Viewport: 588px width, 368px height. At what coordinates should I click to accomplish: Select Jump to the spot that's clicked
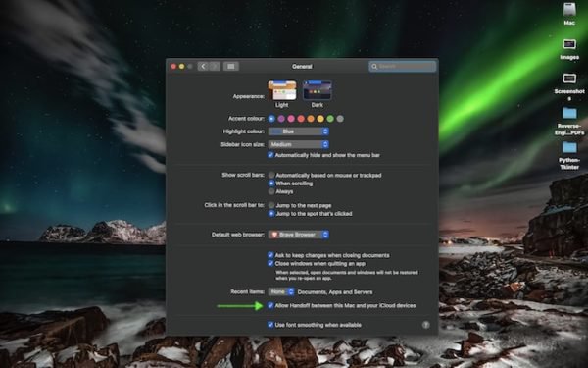271,214
